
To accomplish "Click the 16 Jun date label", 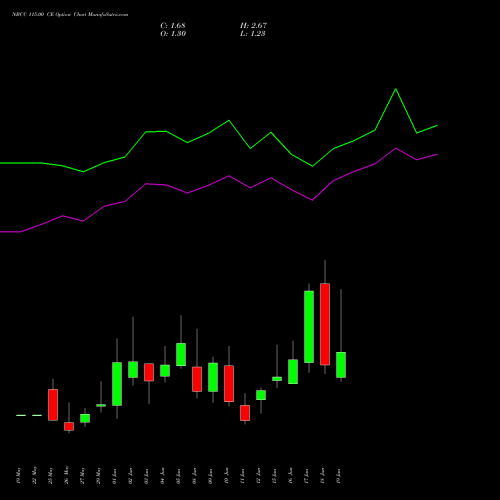I will pyautogui.click(x=290, y=476).
